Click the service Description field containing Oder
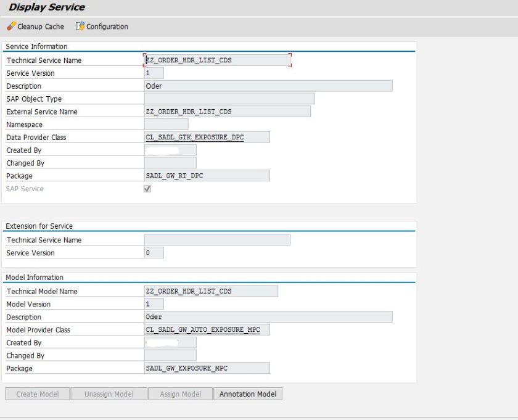518x420 pixels. pos(268,86)
